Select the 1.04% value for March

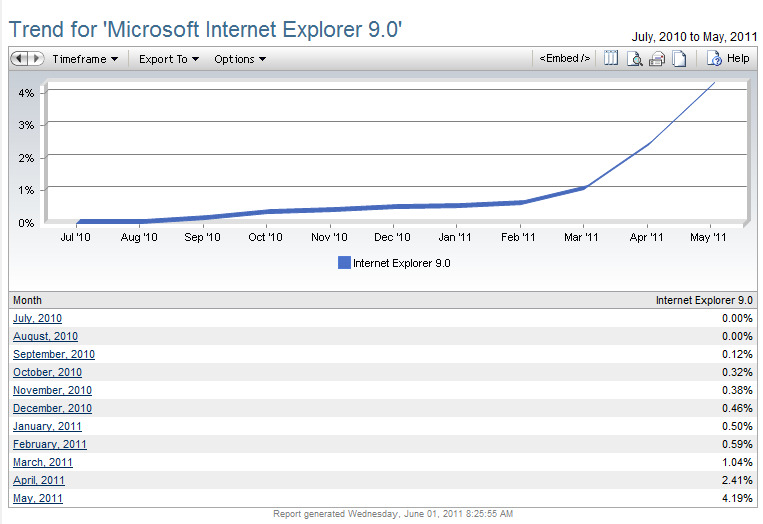tap(737, 462)
